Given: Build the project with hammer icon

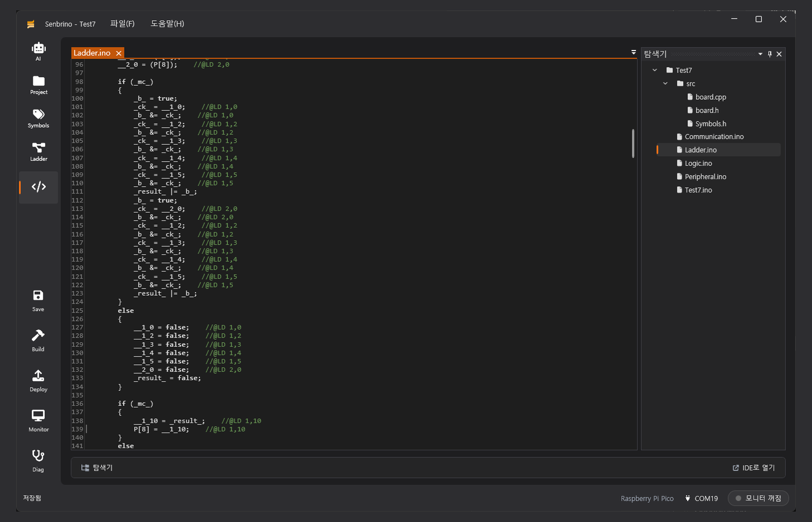Looking at the screenshot, I should point(38,340).
